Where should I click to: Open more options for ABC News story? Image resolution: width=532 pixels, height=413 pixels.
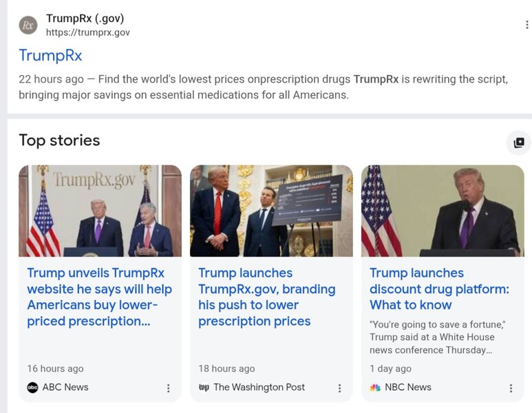click(168, 388)
